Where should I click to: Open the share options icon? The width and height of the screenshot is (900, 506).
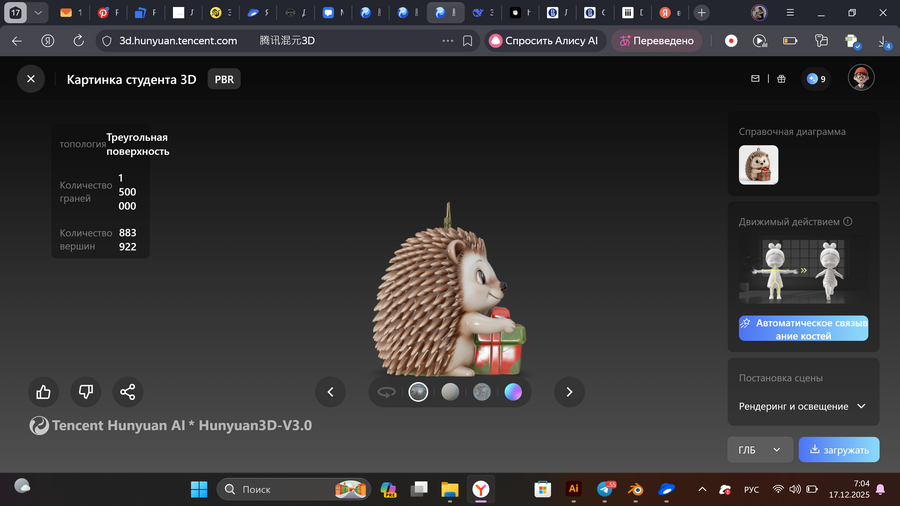128,392
